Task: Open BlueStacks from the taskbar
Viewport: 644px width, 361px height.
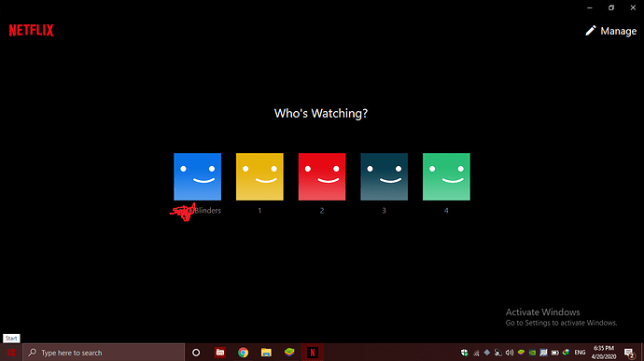Action: tap(289, 353)
